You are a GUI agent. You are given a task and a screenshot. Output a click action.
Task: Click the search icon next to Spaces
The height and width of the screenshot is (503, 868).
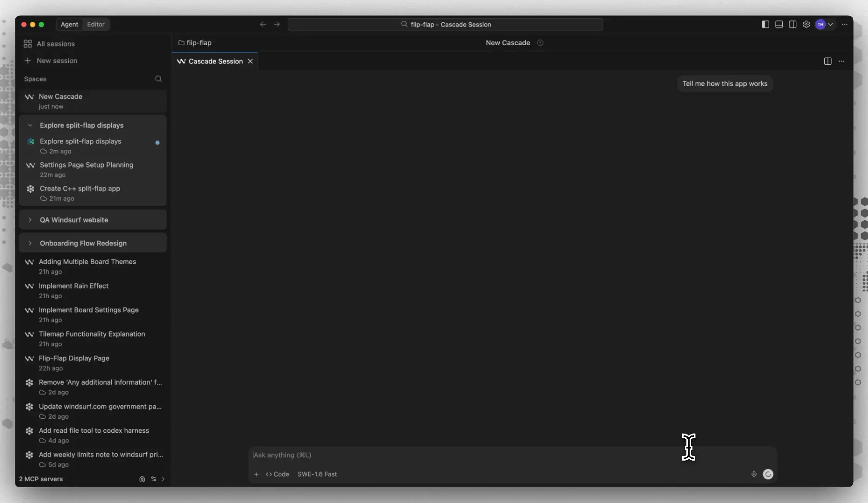coord(158,79)
